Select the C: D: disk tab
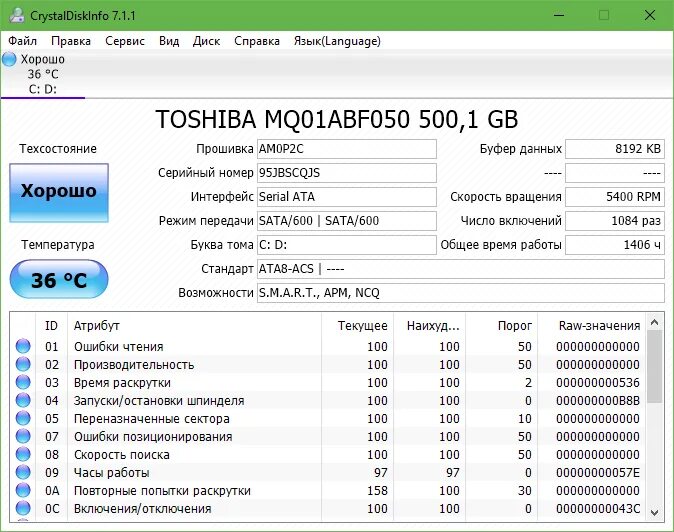The width and height of the screenshot is (674, 532). click(x=43, y=74)
